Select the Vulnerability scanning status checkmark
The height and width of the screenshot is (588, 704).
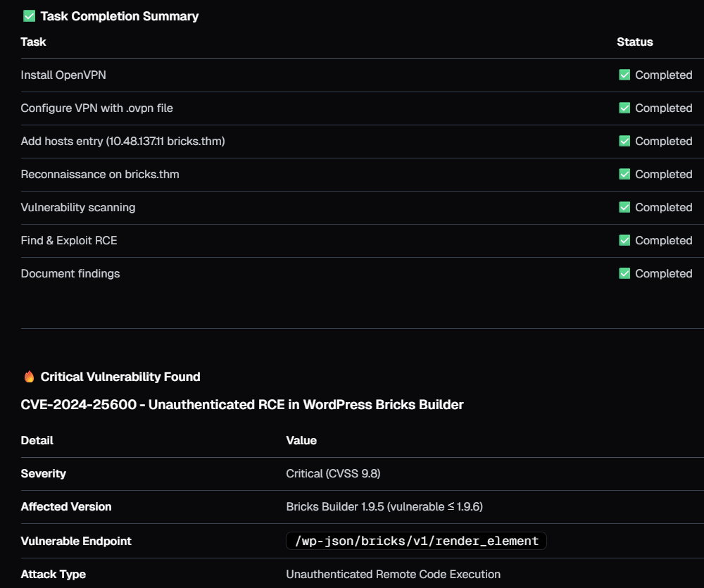624,207
